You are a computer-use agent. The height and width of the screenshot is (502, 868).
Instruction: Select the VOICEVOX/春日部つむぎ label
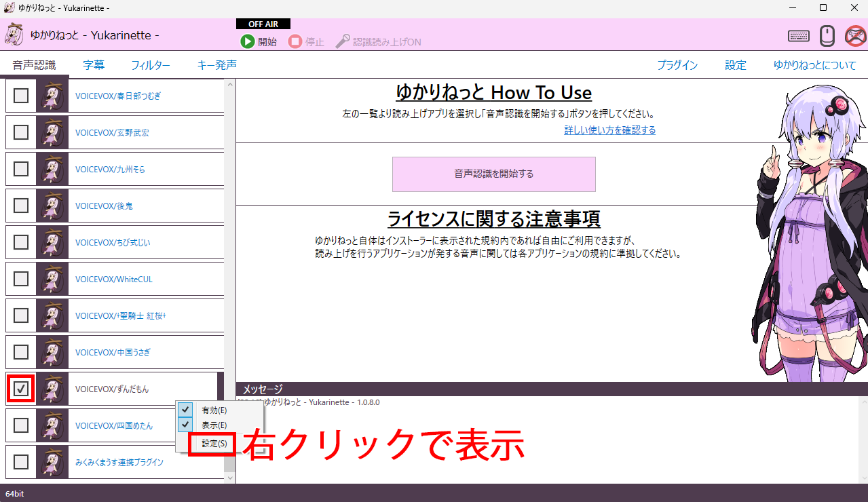[118, 96]
